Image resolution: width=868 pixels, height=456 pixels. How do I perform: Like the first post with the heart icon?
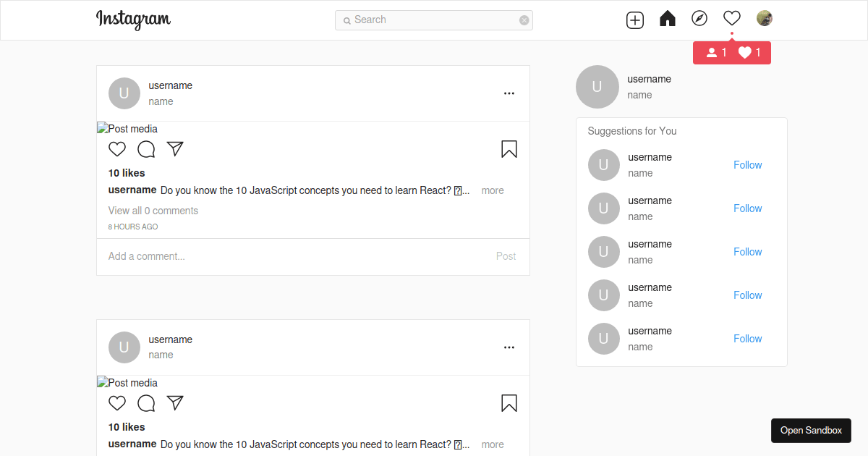coord(116,148)
